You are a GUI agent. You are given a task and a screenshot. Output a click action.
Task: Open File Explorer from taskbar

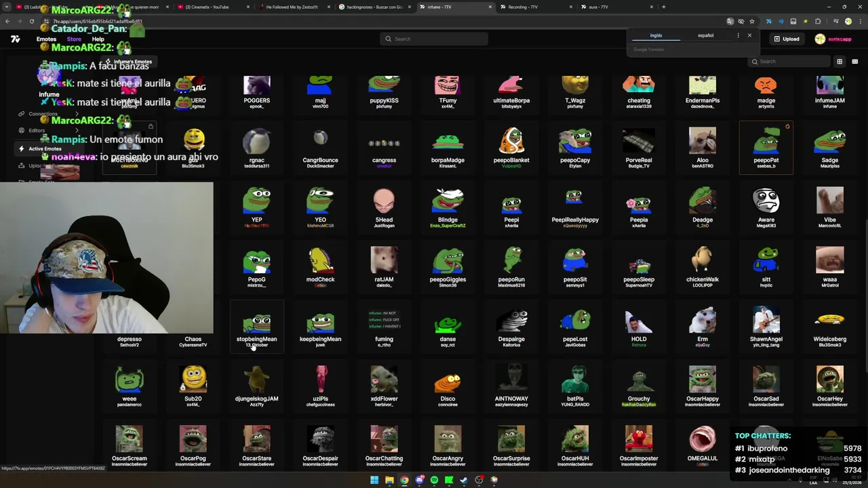click(389, 480)
